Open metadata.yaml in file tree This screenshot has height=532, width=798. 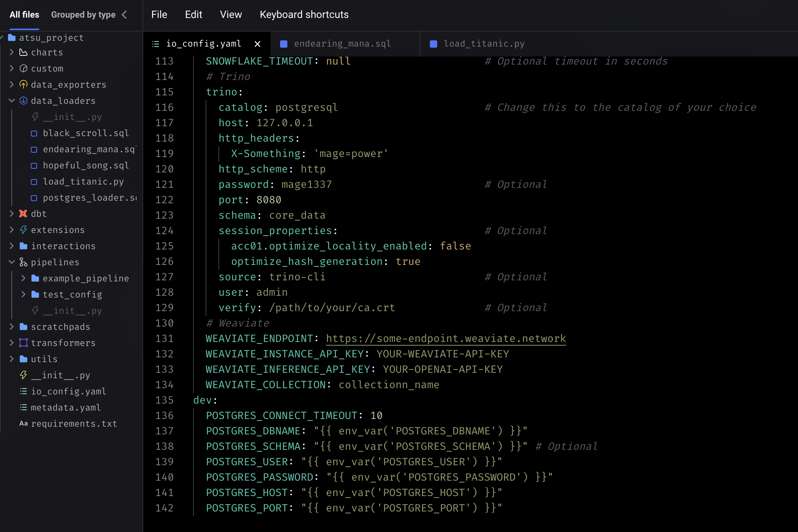click(66, 408)
